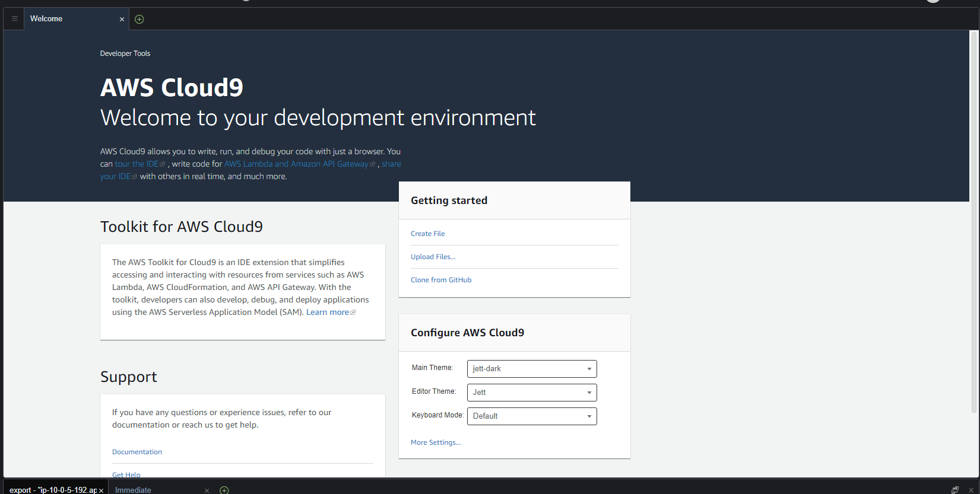Add a new tab in the bottom console pane
Screen dimensions: 980x494
click(x=224, y=490)
